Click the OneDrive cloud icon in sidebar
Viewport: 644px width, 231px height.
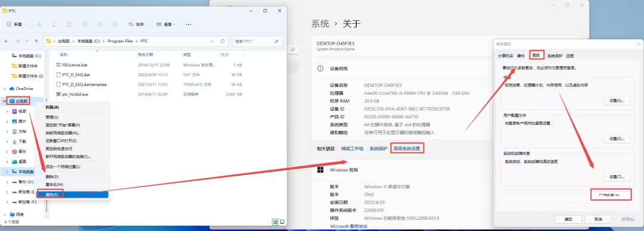[12, 89]
